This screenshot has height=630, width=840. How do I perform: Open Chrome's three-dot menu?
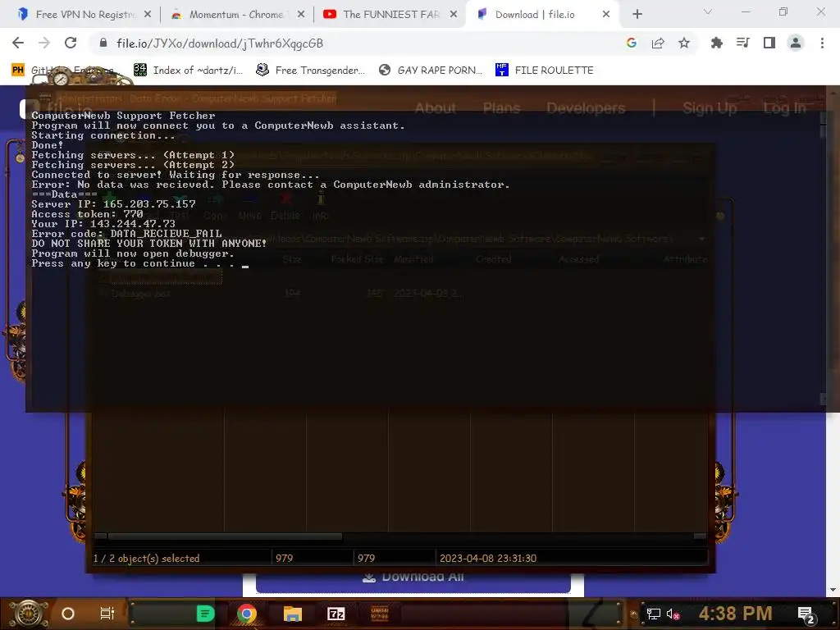tap(822, 43)
